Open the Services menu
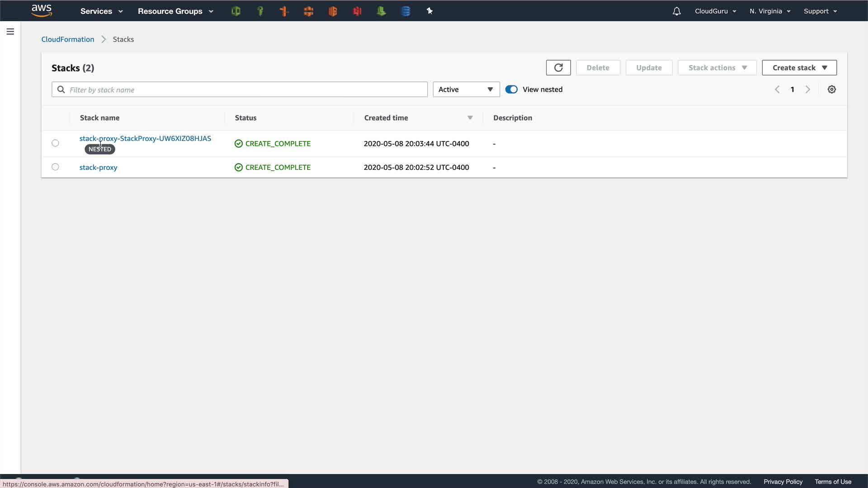Viewport: 868px width, 488px height. [x=101, y=11]
